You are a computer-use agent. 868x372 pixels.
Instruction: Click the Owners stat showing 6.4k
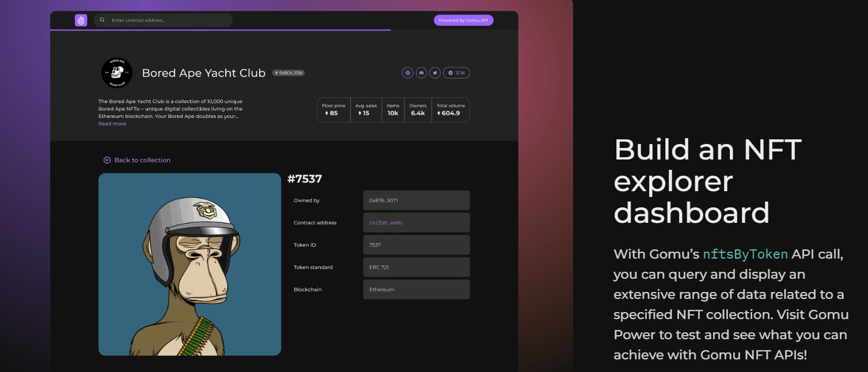418,110
